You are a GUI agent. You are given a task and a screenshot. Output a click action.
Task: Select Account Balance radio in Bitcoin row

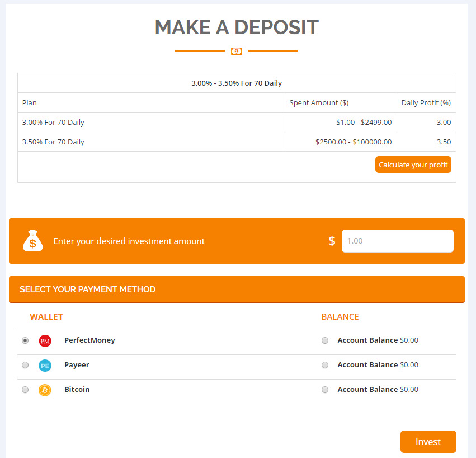[x=325, y=390]
